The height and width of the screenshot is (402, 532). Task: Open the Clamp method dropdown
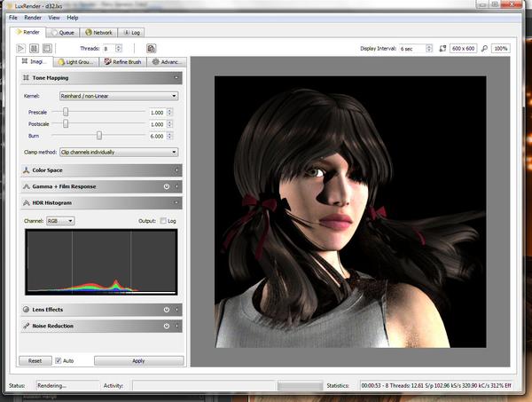point(118,152)
